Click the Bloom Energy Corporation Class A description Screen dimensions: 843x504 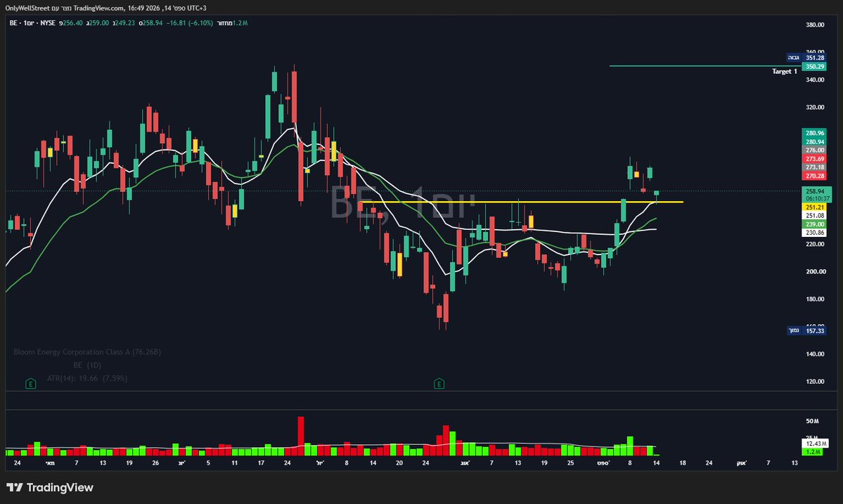click(x=87, y=352)
